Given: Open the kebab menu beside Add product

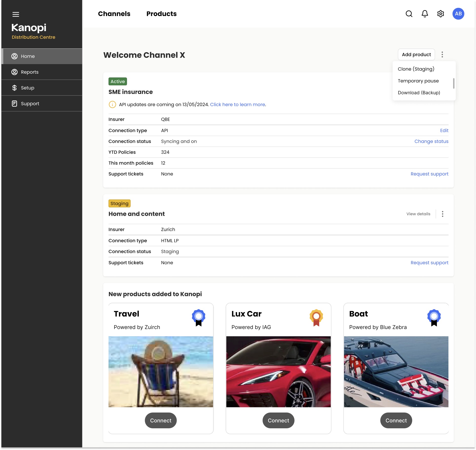Looking at the screenshot, I should click(x=442, y=54).
